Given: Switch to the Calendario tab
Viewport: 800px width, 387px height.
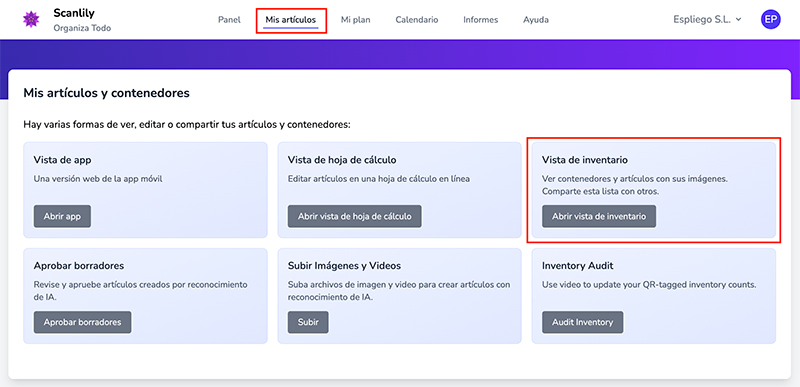Looking at the screenshot, I should point(417,20).
